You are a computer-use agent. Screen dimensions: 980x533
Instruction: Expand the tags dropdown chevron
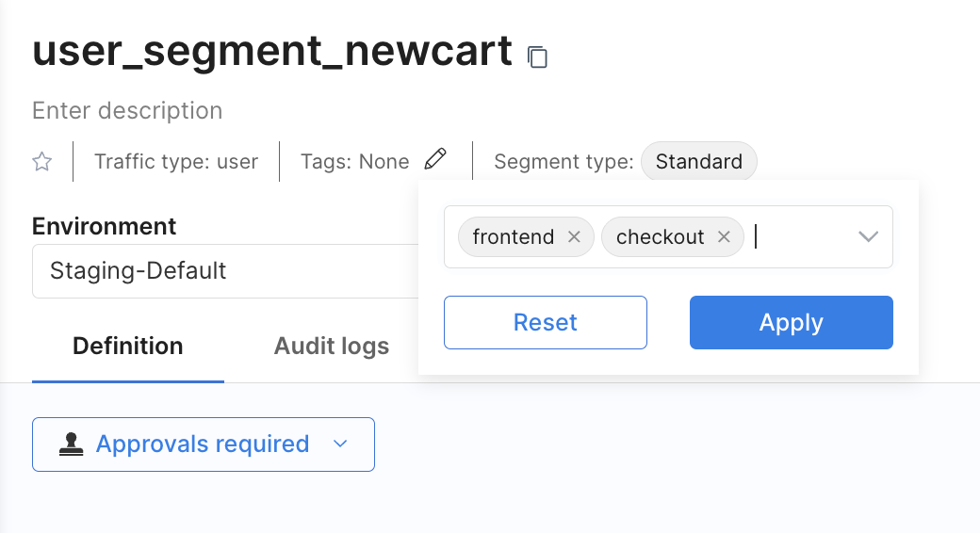pyautogui.click(x=868, y=237)
